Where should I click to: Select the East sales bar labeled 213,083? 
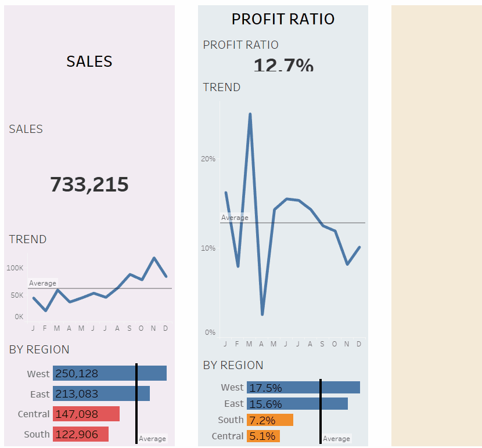click(101, 393)
